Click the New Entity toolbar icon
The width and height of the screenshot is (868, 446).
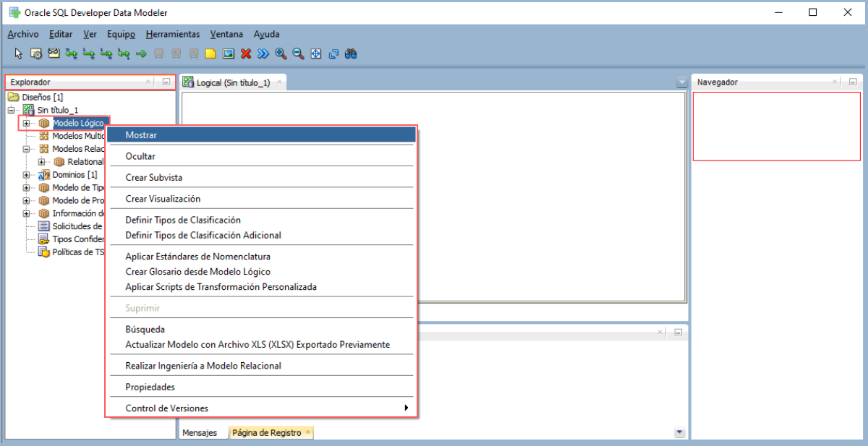[36, 53]
